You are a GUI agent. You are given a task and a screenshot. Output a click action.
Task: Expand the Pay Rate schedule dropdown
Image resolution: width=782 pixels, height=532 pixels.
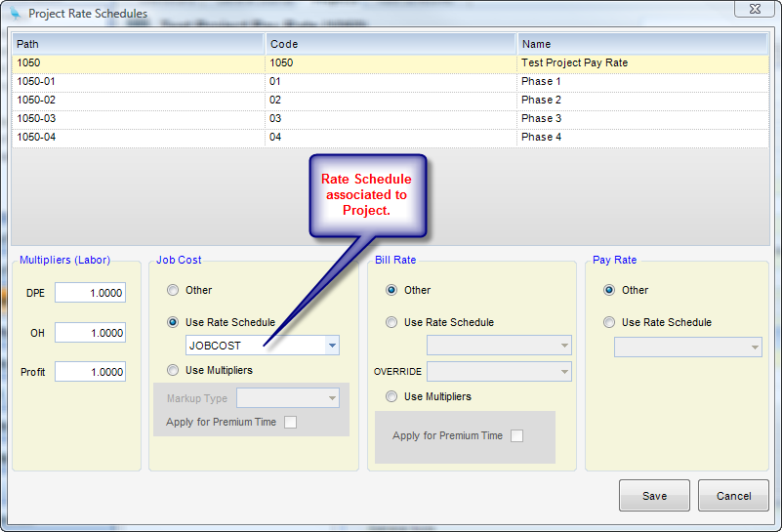[x=754, y=347]
